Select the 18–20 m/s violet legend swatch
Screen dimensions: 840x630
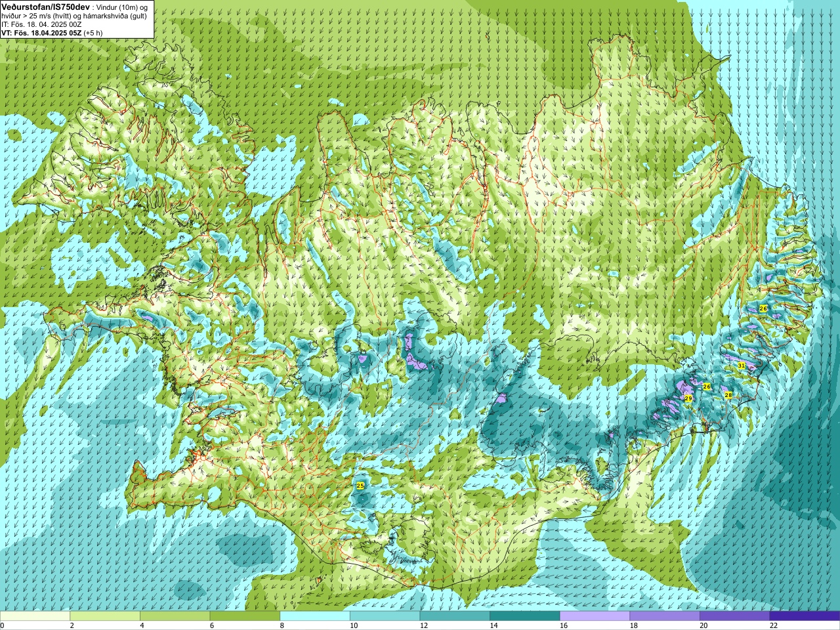pos(665,616)
